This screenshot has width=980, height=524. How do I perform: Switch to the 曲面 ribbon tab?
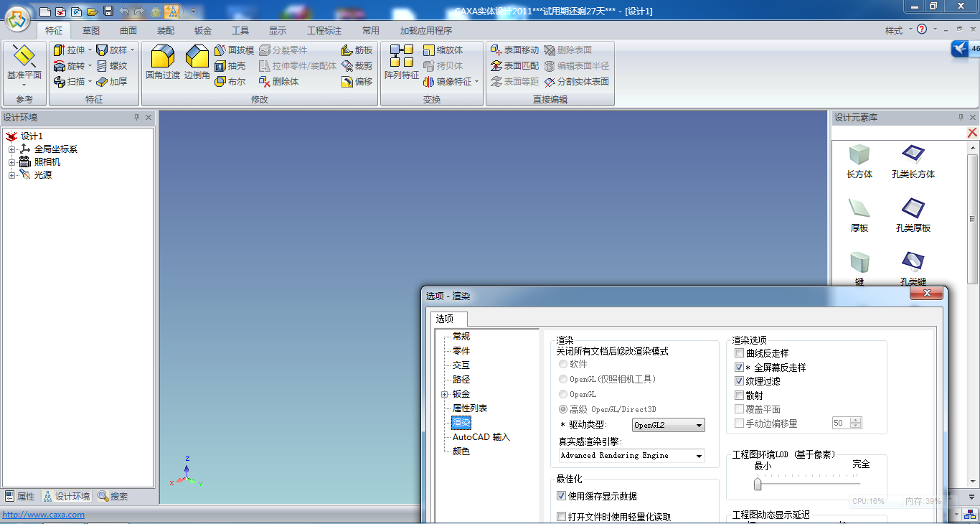coord(128,30)
